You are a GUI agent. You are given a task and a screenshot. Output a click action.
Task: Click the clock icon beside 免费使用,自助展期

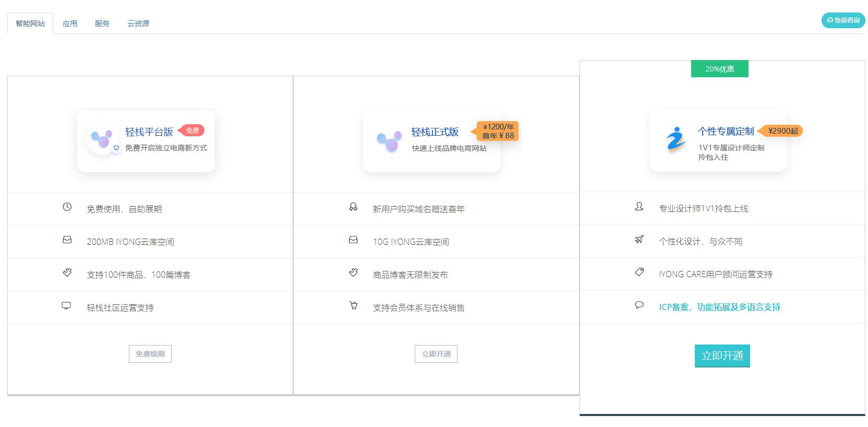(67, 207)
